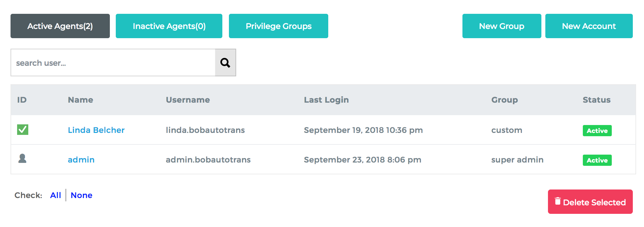644x227 pixels.
Task: Open the Privilege Groups tab
Action: tap(279, 26)
